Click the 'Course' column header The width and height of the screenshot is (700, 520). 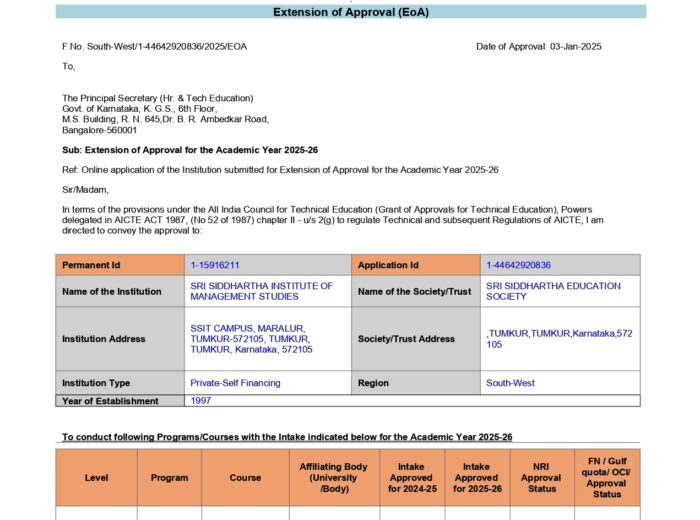click(245, 478)
